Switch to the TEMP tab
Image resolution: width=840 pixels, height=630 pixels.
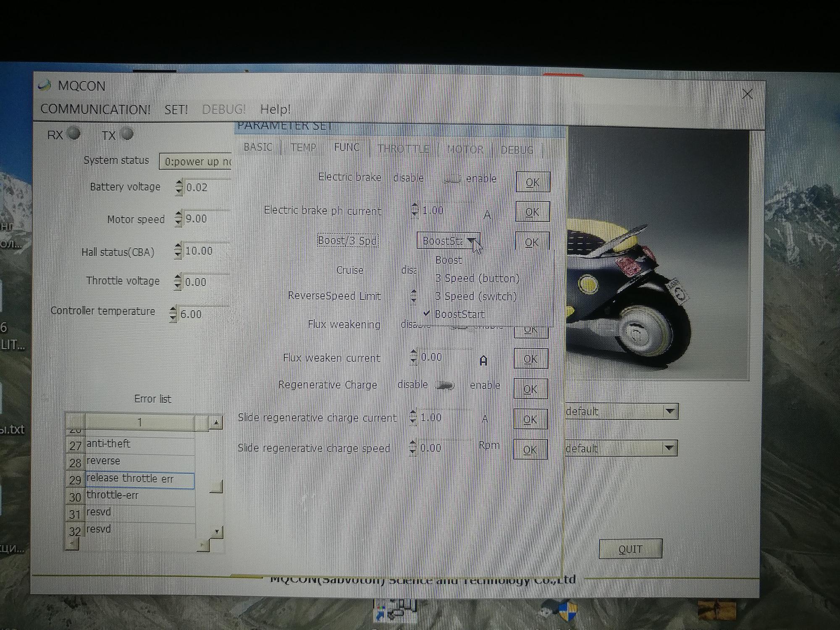304,147
